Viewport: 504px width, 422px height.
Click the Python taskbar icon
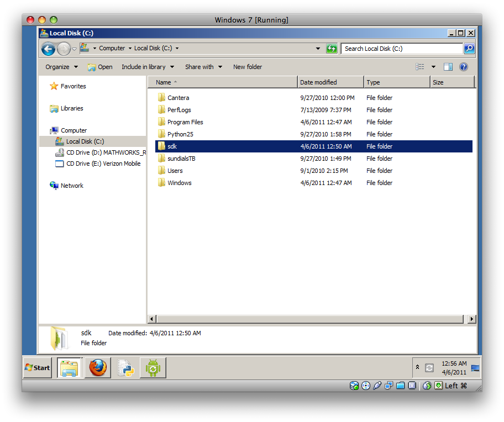coord(125,368)
